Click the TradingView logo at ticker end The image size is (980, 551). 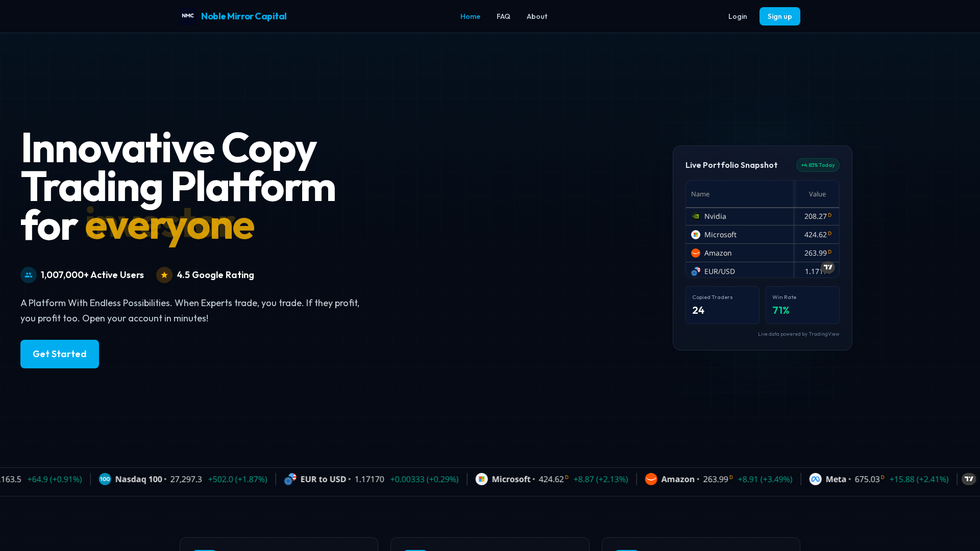969,479
